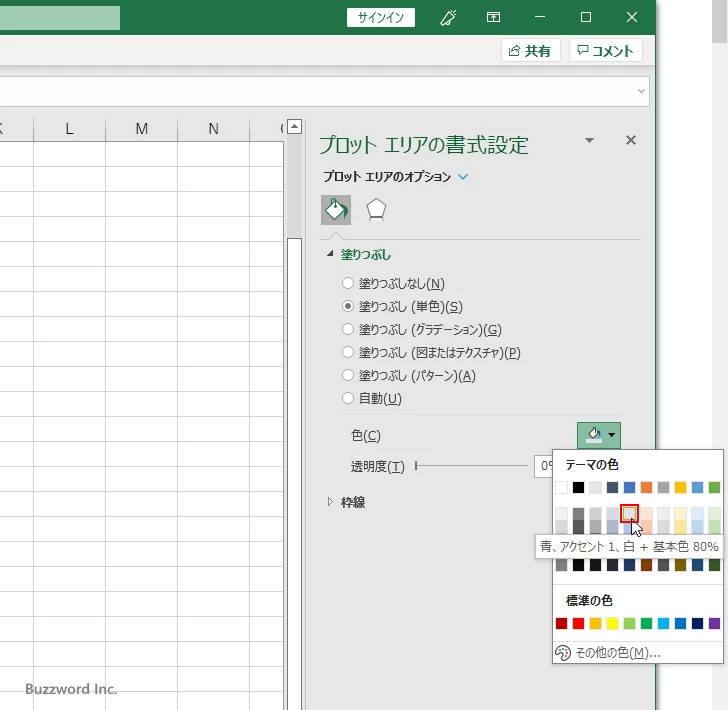
Task: Select 'Pattern fill' (パターン) radio button
Action: pos(348,375)
